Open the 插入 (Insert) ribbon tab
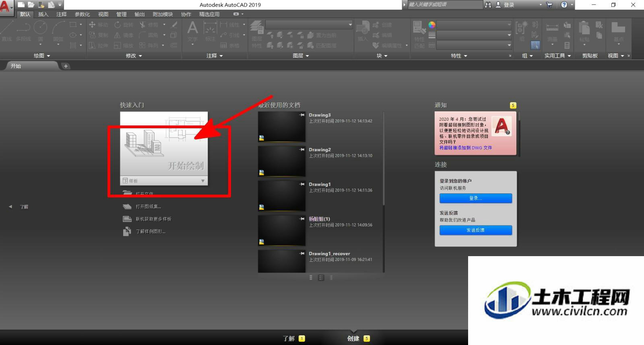 click(x=43, y=14)
